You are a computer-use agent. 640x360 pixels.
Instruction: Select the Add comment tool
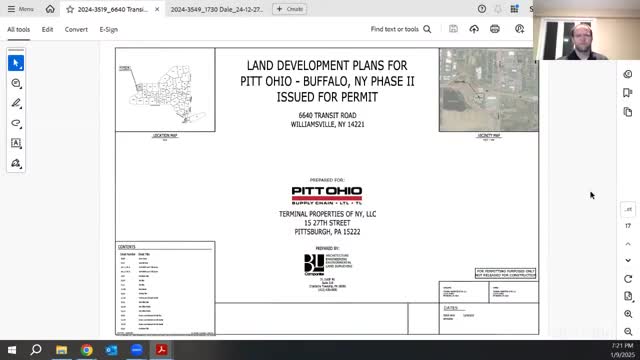(16, 83)
